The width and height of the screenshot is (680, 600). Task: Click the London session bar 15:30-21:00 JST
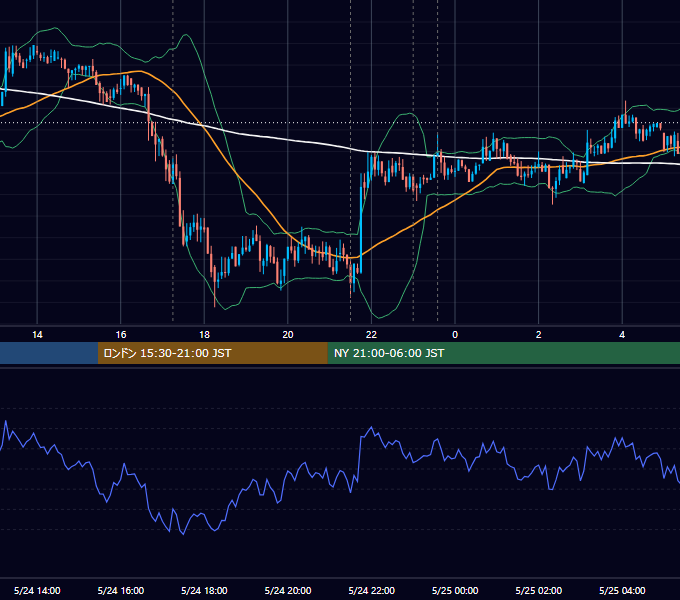pos(212,353)
